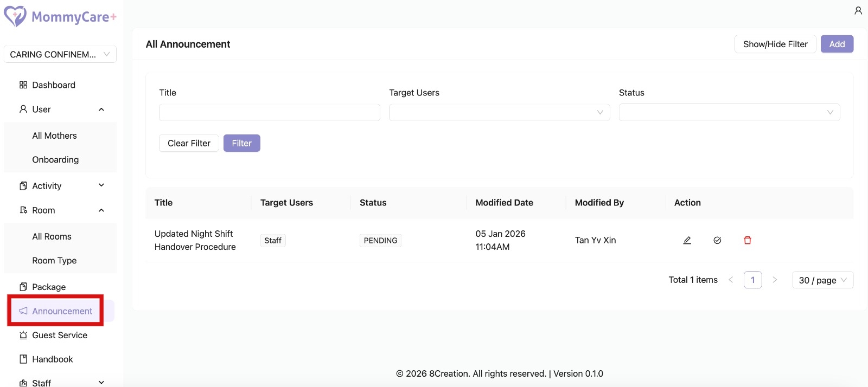868x387 pixels.
Task: Click the MommyCare+ heart logo
Action: tap(15, 16)
